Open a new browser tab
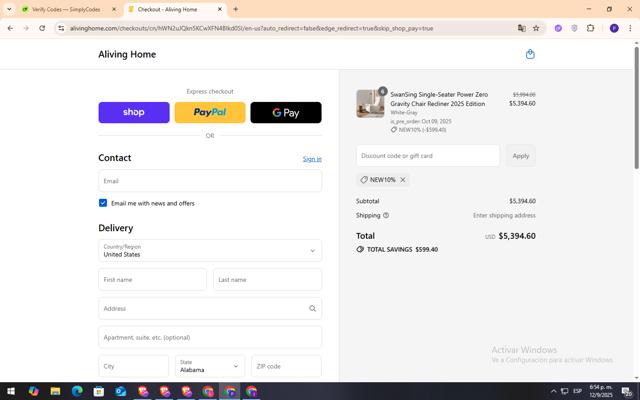The image size is (640, 400). (236, 9)
